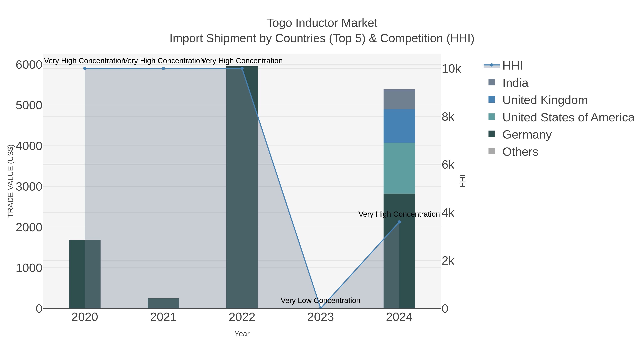Click the 'Year' x-axis title
The image size is (644, 362).
tap(242, 334)
